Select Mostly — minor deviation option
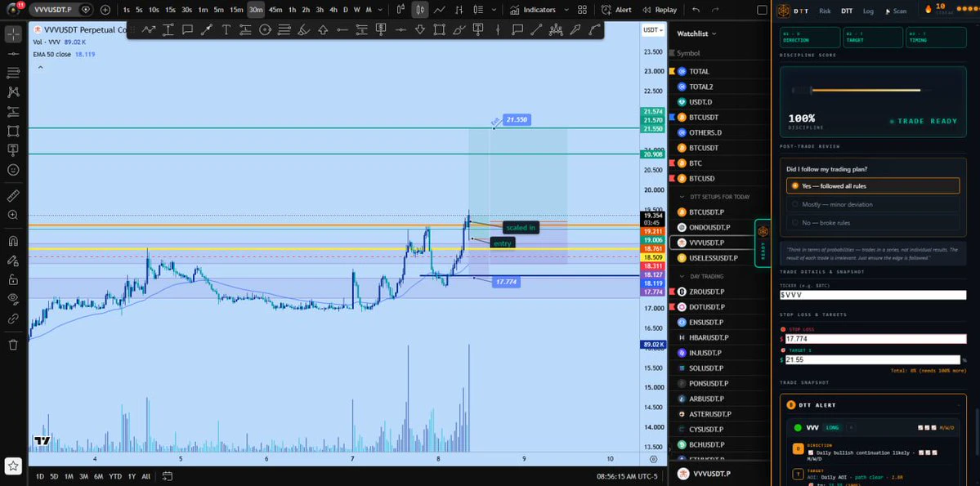Viewport: 980px width, 486px height. click(872, 204)
